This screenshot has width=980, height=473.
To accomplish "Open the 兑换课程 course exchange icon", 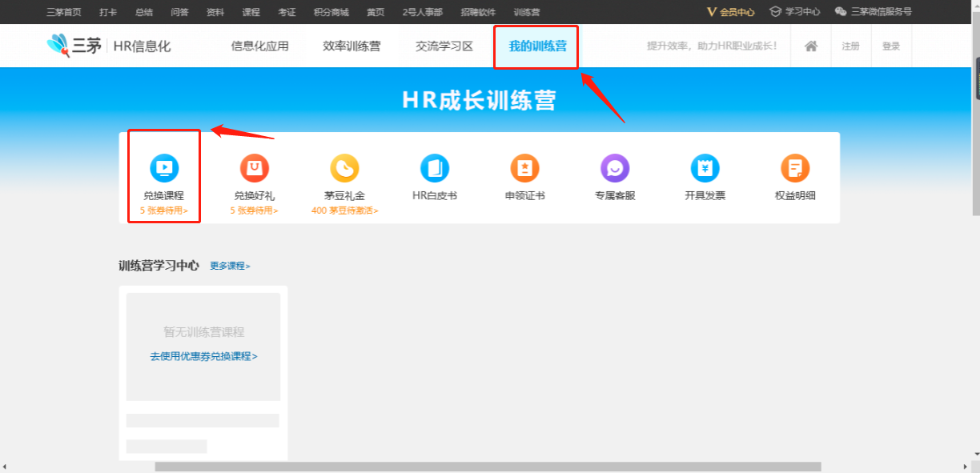I will click(164, 168).
